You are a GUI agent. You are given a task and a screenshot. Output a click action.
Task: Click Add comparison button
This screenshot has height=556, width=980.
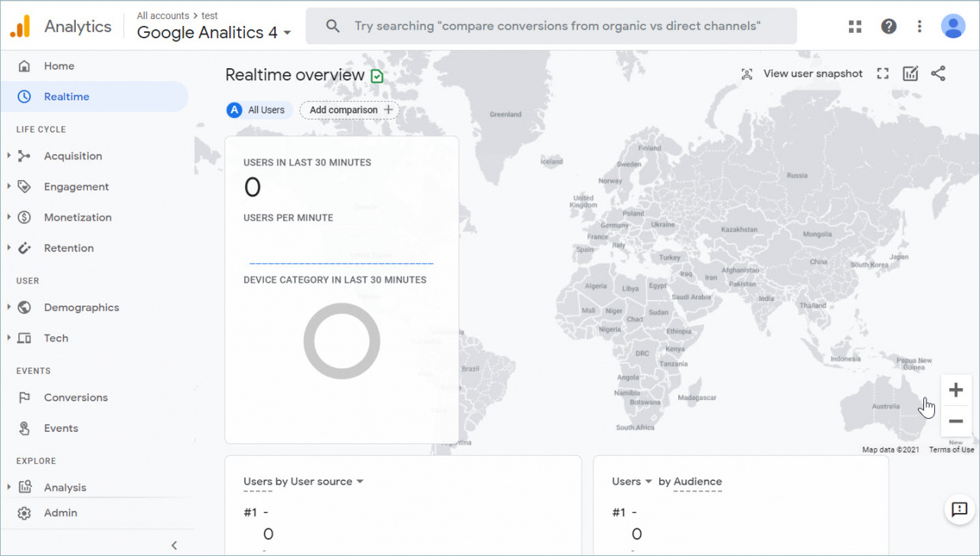(349, 110)
